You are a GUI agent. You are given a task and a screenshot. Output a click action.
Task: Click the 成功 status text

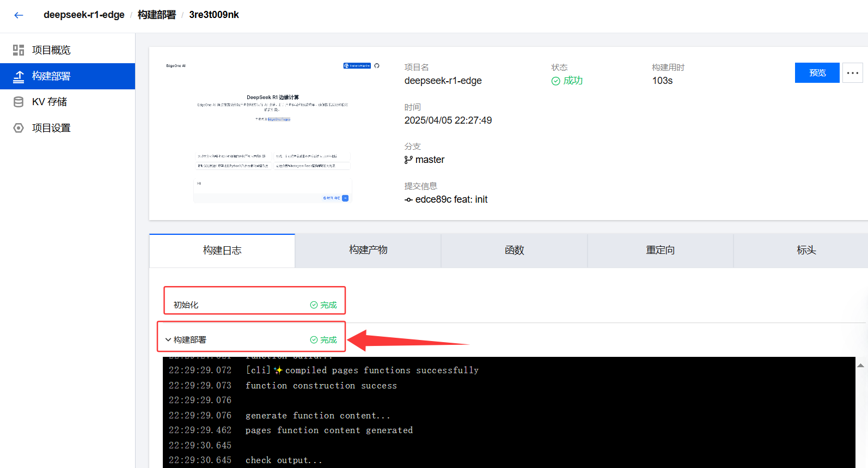tap(573, 81)
